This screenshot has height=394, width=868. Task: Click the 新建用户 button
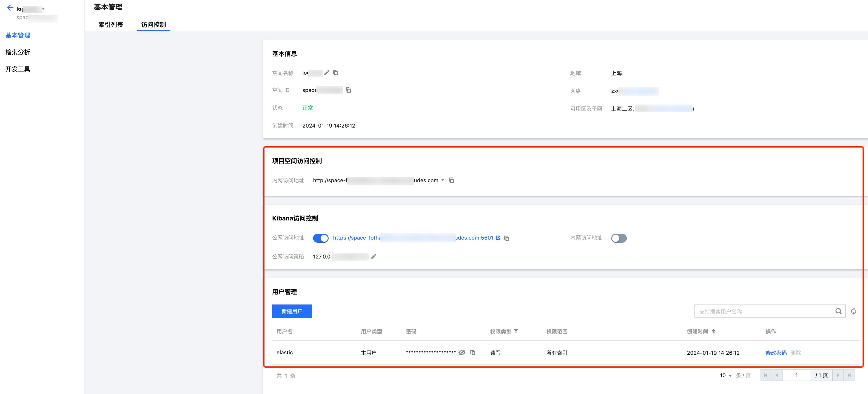point(292,311)
